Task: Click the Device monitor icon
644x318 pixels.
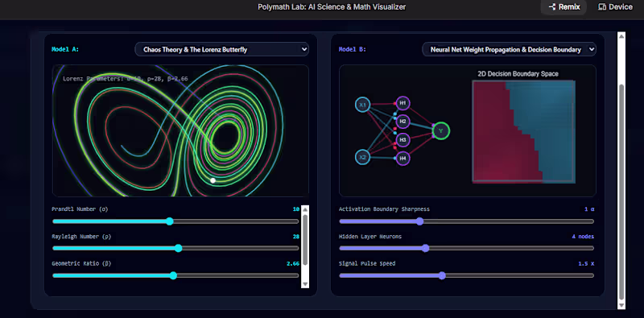Action: coord(602,7)
